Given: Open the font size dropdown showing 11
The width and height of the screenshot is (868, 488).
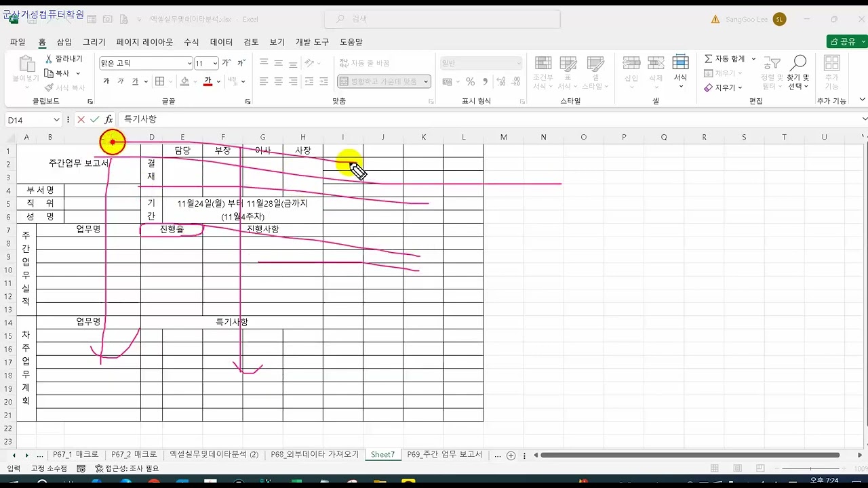Looking at the screenshot, I should [215, 63].
